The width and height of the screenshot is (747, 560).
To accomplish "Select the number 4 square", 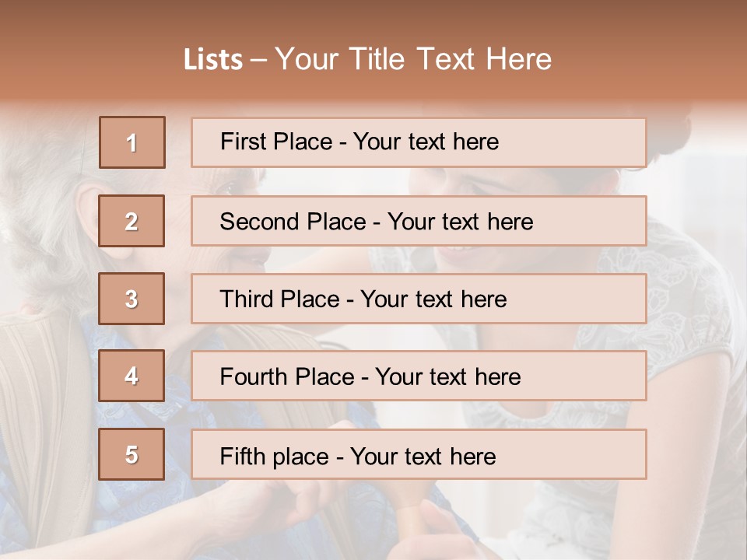I will click(132, 376).
